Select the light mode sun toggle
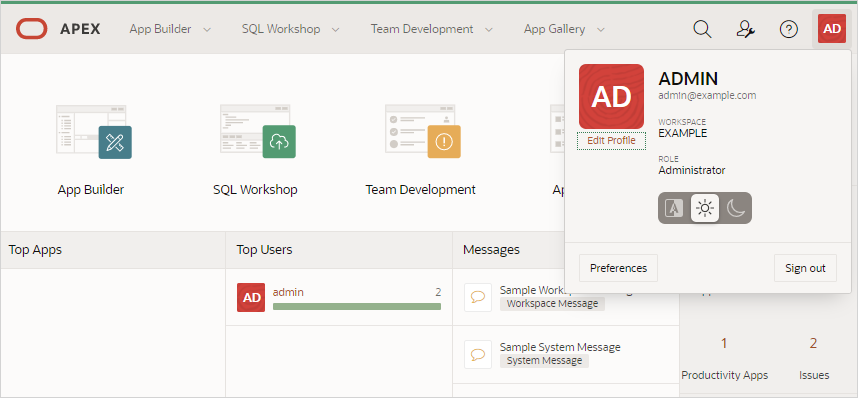This screenshot has width=858, height=398. pos(705,208)
